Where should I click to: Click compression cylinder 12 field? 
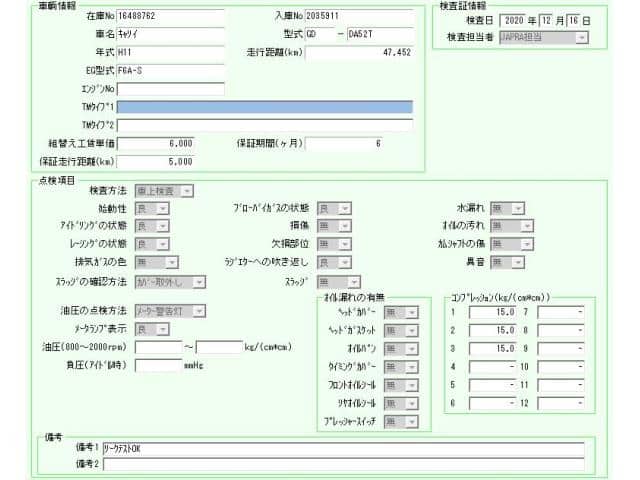click(x=561, y=404)
